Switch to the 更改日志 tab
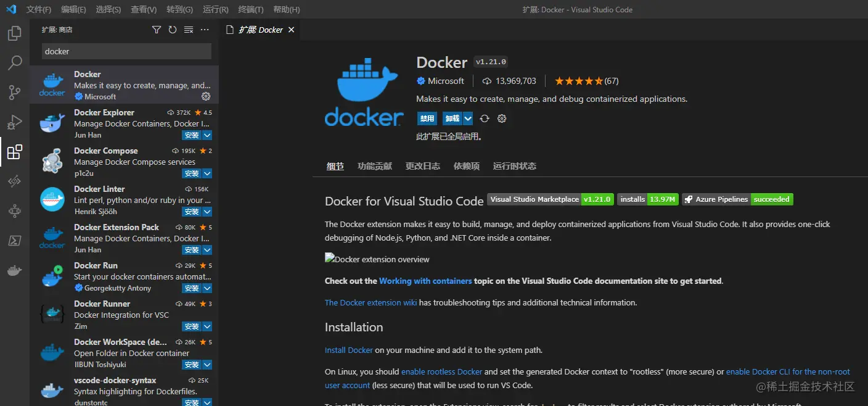The width and height of the screenshot is (868, 406). [x=423, y=166]
